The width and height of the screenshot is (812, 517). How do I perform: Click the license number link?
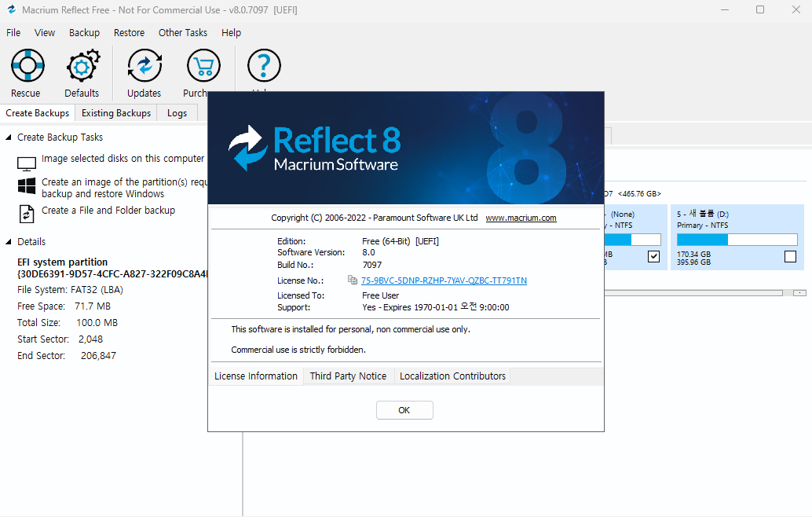pos(444,280)
